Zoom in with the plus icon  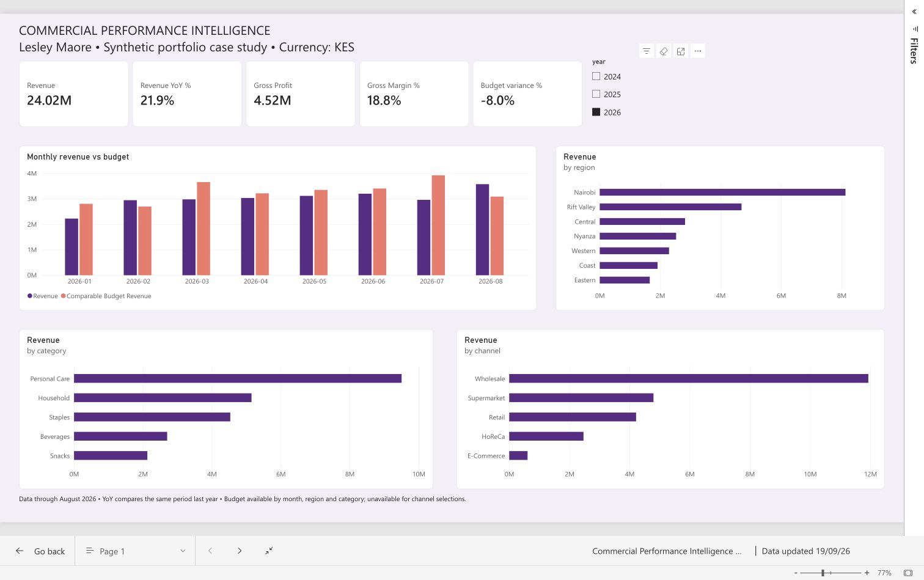tap(867, 573)
